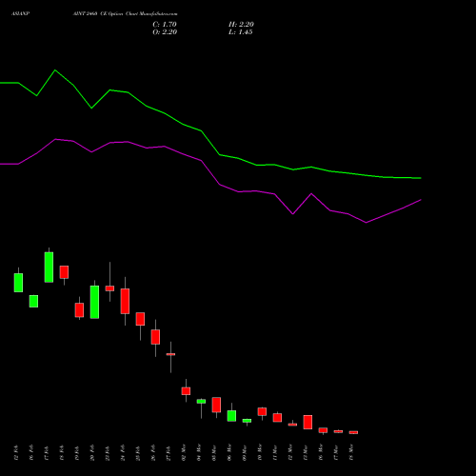Select the 18 Mar date label

coord(351,453)
